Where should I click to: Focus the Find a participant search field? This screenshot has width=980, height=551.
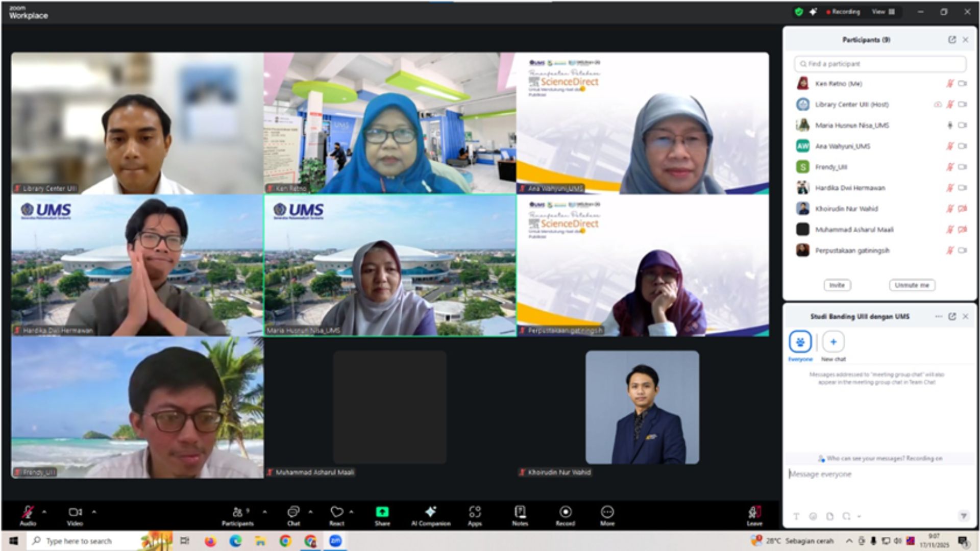pyautogui.click(x=880, y=64)
